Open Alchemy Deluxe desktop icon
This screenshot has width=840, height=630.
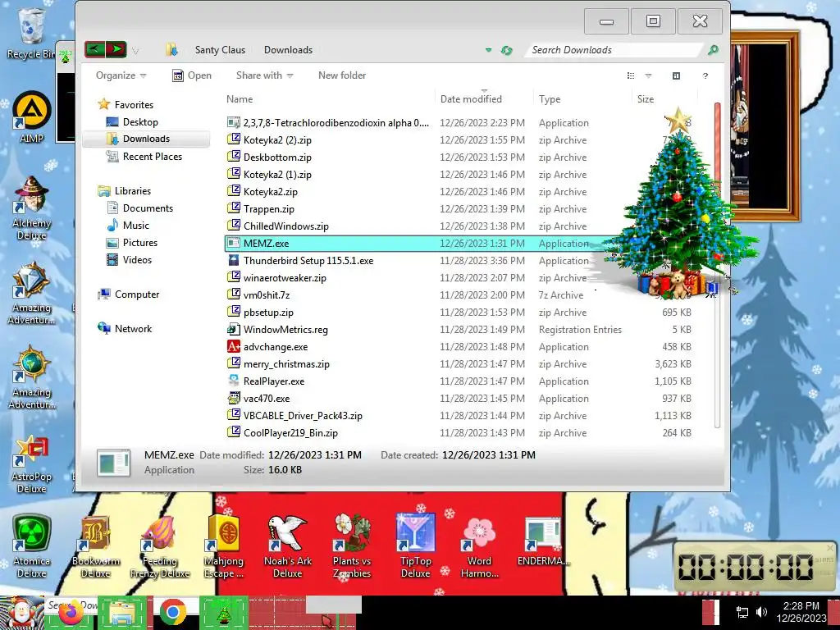[32, 208]
